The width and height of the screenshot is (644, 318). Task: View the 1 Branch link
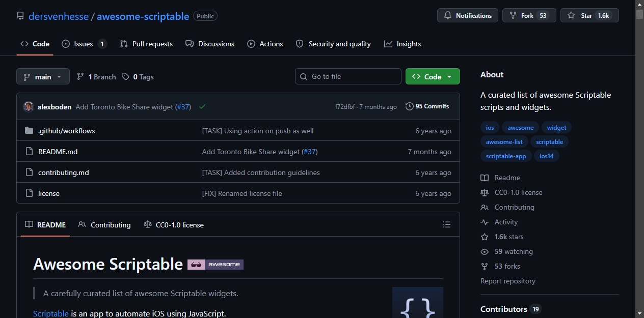[96, 77]
